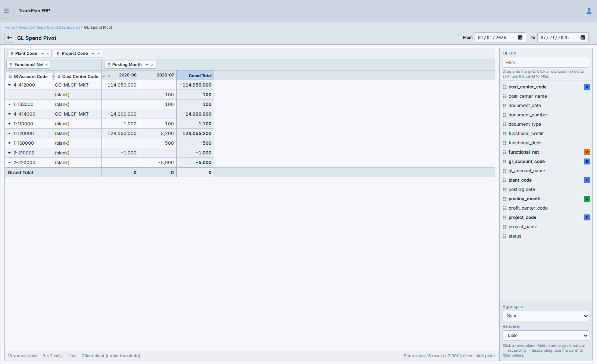Open the Cost Center Code filter caret
Screen dimensions: 597x364
click(104, 76)
